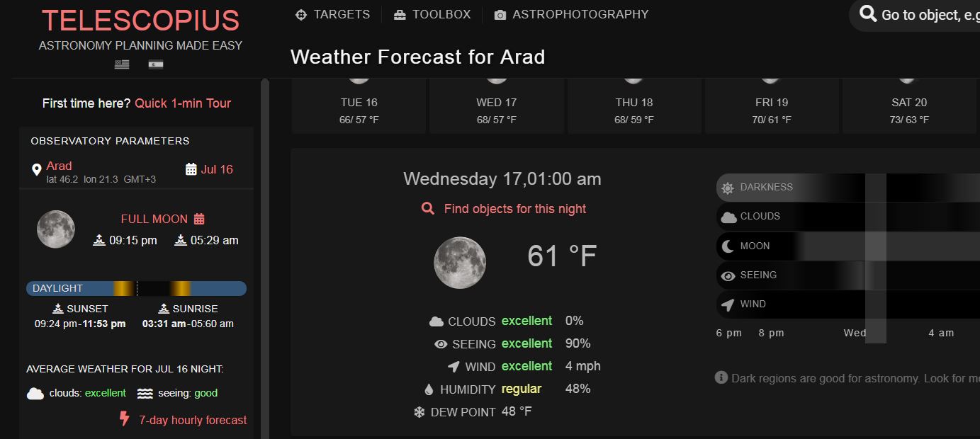Click the second flag language icon
Screen dimensions: 980x439
pyautogui.click(x=156, y=64)
